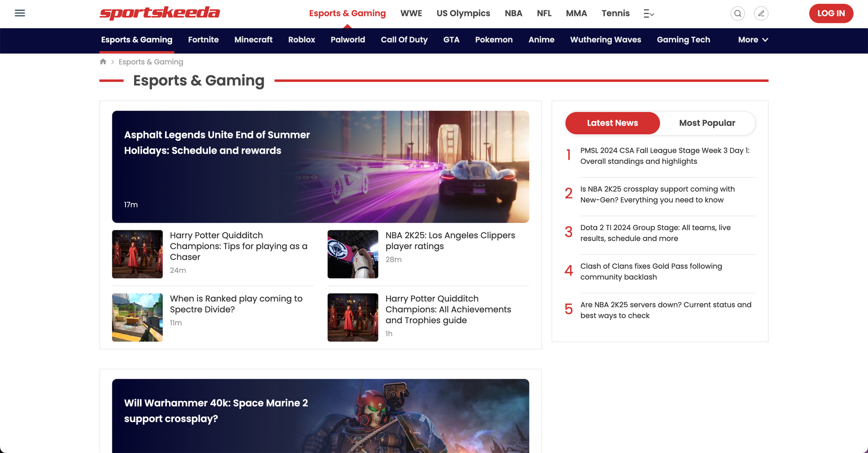868x453 pixels.
Task: Open the search icon
Action: [737, 13]
